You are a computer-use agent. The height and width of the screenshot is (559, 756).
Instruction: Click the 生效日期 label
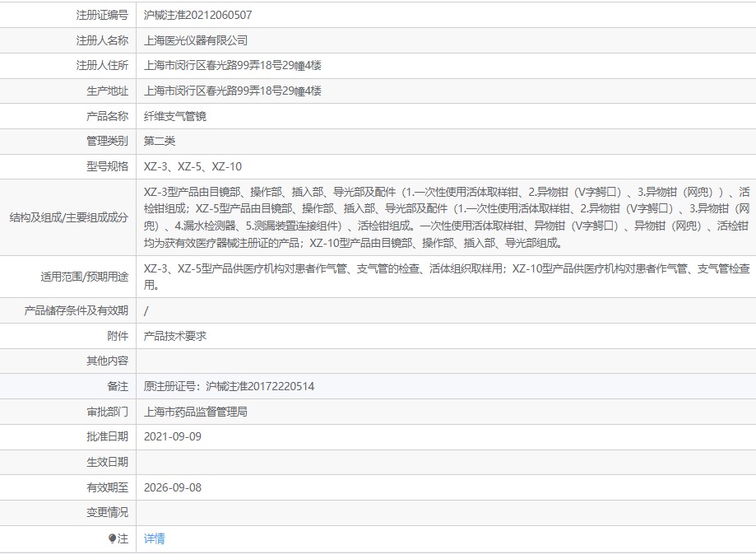(x=108, y=463)
